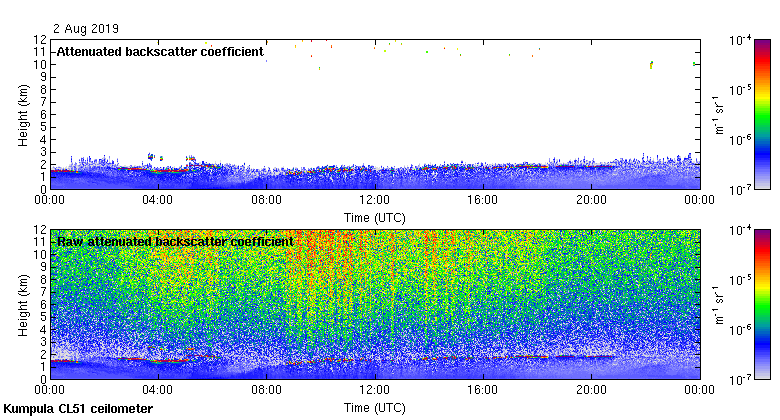The width and height of the screenshot is (780, 420).
Task: Click the bottom colorbar's 'm-1 sr-1' unit label
Action: (719, 305)
